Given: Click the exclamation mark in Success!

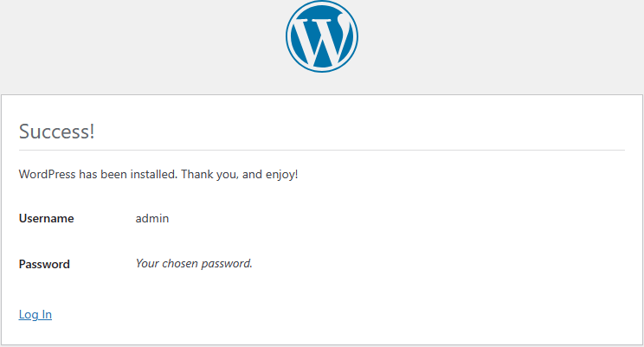Looking at the screenshot, I should (x=93, y=132).
